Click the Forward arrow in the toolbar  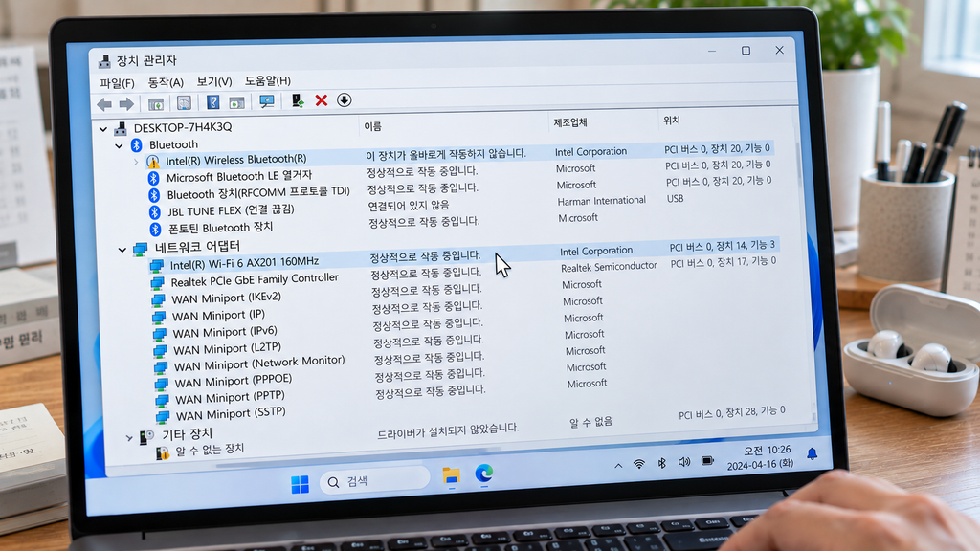point(126,103)
